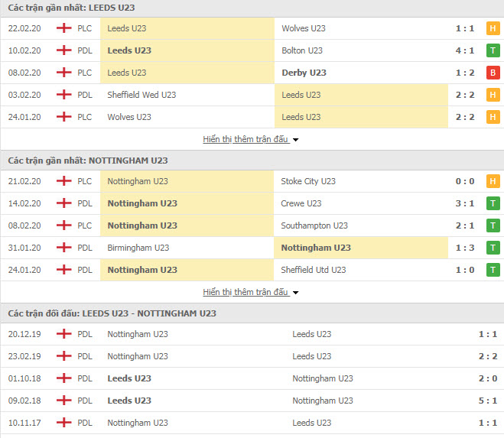504x438 pixels.
Task: Click the H badge for Nottingham vs Stoke City
Action: point(493,181)
